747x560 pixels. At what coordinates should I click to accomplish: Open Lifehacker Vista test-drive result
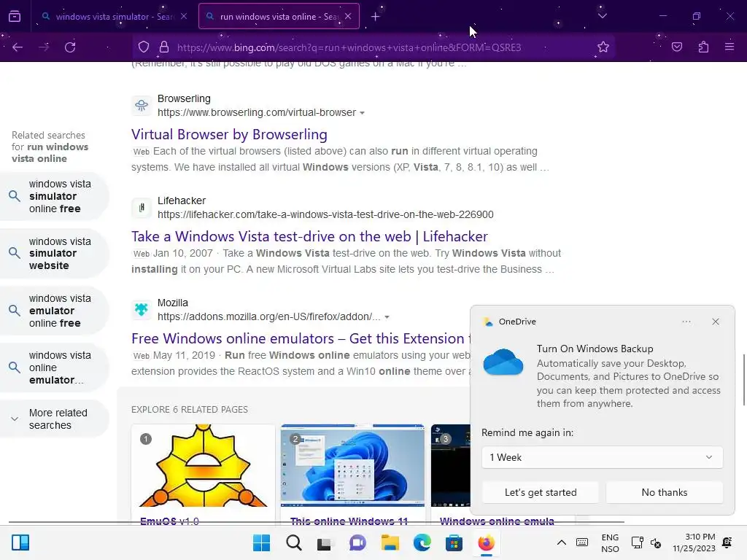click(309, 237)
